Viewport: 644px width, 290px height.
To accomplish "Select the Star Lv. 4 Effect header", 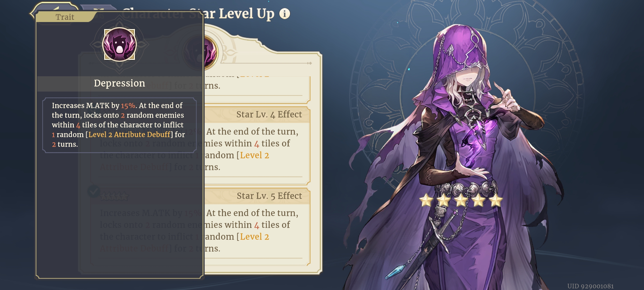I will point(269,114).
